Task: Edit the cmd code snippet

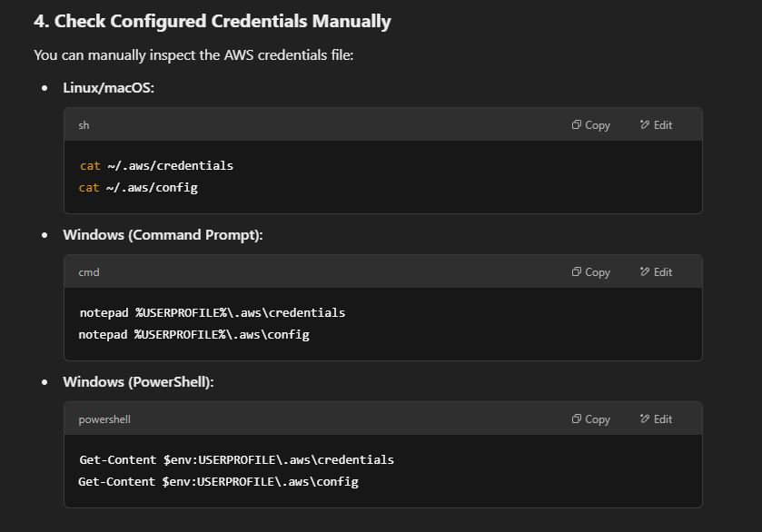Action: pos(656,272)
